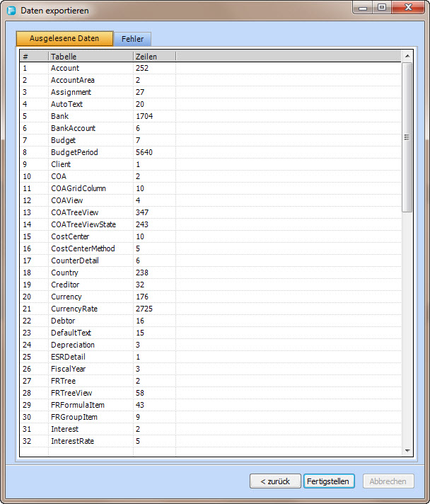Highlight the Bank row
Viewport: 430px width, 504px height.
[x=60, y=116]
